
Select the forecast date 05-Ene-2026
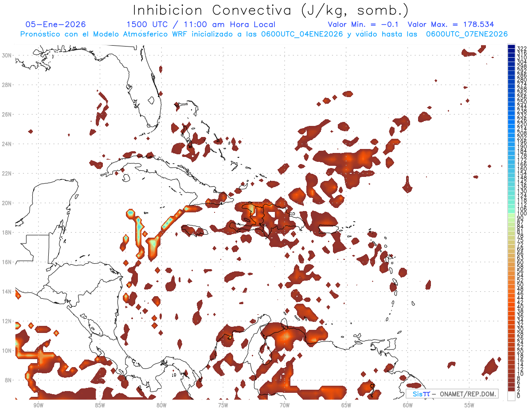[x=56, y=25]
